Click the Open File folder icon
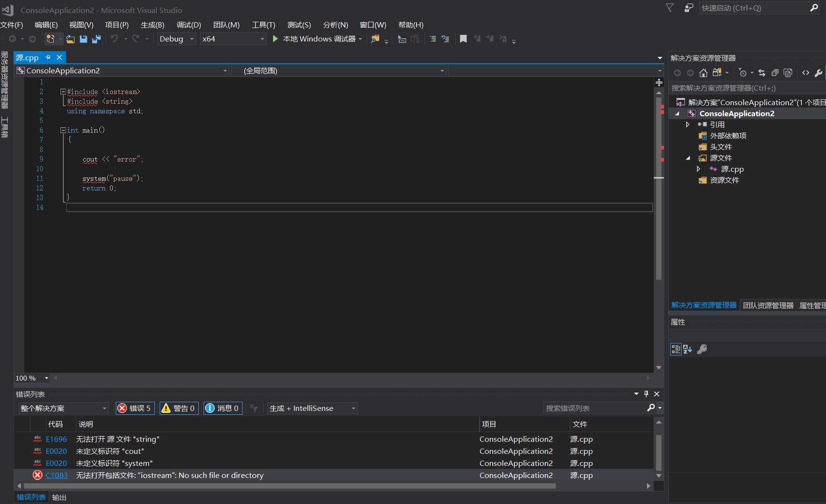The width and height of the screenshot is (826, 504). [70, 39]
